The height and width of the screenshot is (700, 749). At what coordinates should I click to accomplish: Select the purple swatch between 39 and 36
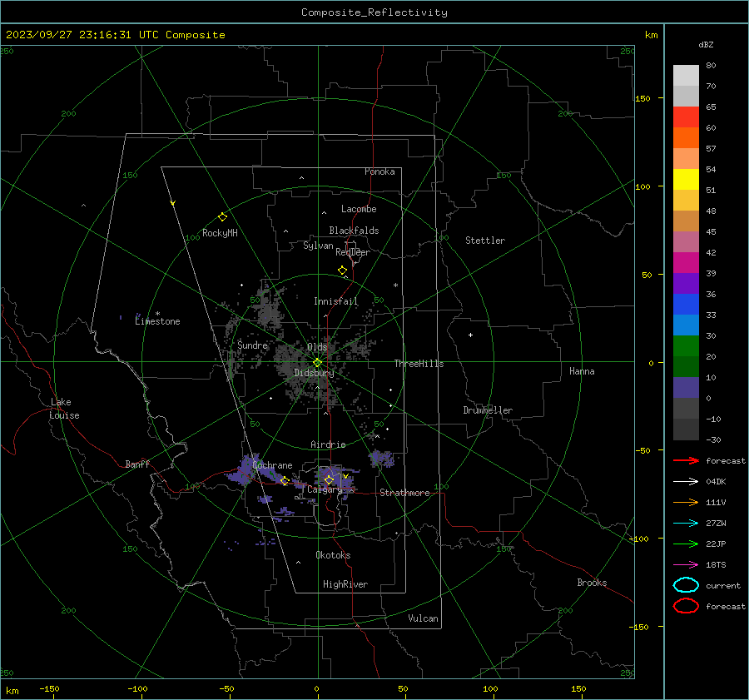point(686,283)
